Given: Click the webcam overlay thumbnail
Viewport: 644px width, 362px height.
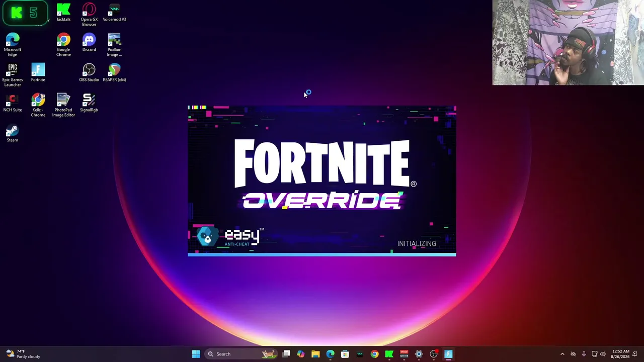Looking at the screenshot, I should tap(568, 43).
